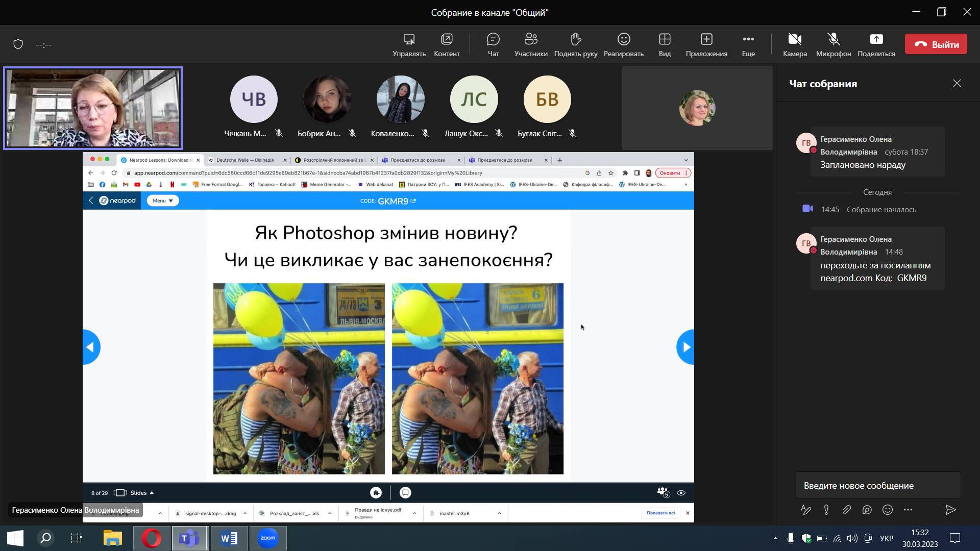Open Opera browser from taskbar

(151, 538)
